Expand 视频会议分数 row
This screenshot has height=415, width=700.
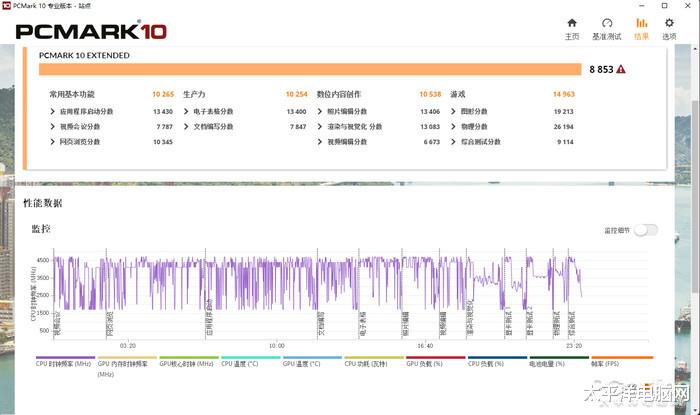[52, 126]
